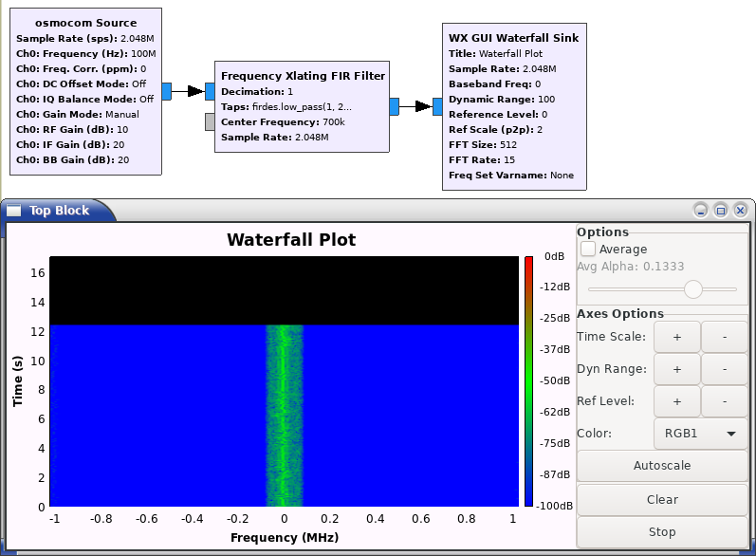Decrease Ref Level with minus button
Viewport: 756px width, 556px height.
[x=724, y=401]
